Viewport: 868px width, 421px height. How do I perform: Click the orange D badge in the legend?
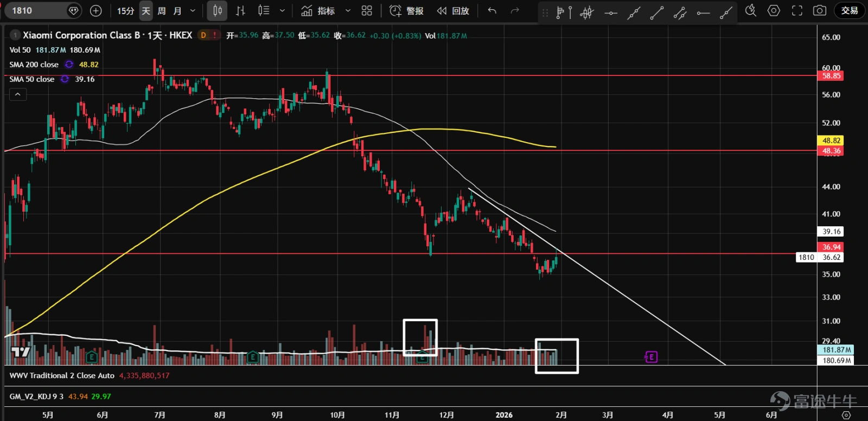point(203,35)
